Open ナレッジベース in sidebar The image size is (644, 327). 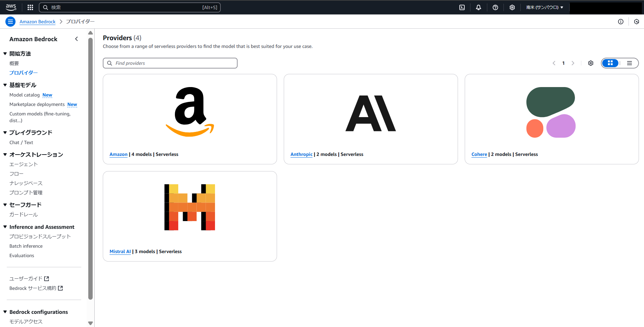pos(26,183)
